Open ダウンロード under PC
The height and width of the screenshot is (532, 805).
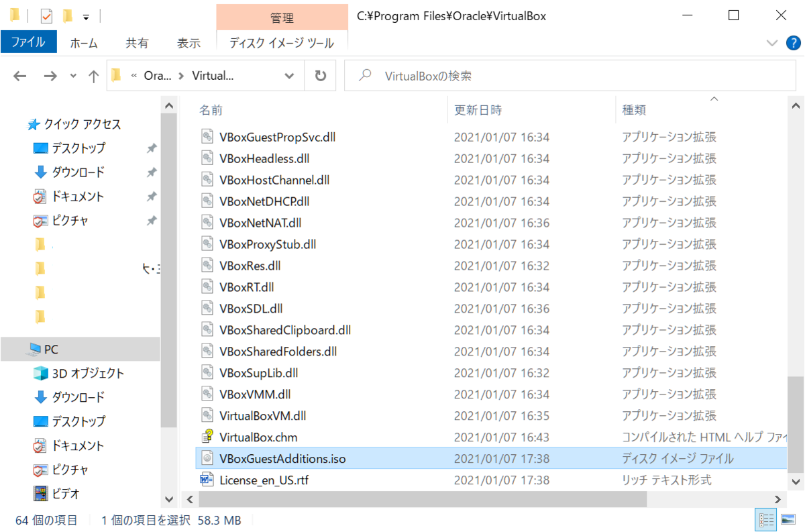tap(70, 398)
